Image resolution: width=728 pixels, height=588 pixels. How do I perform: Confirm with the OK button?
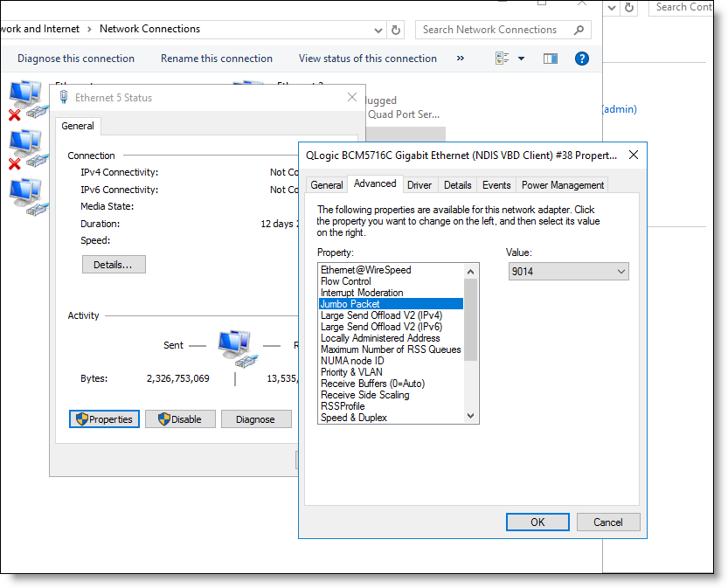click(537, 522)
